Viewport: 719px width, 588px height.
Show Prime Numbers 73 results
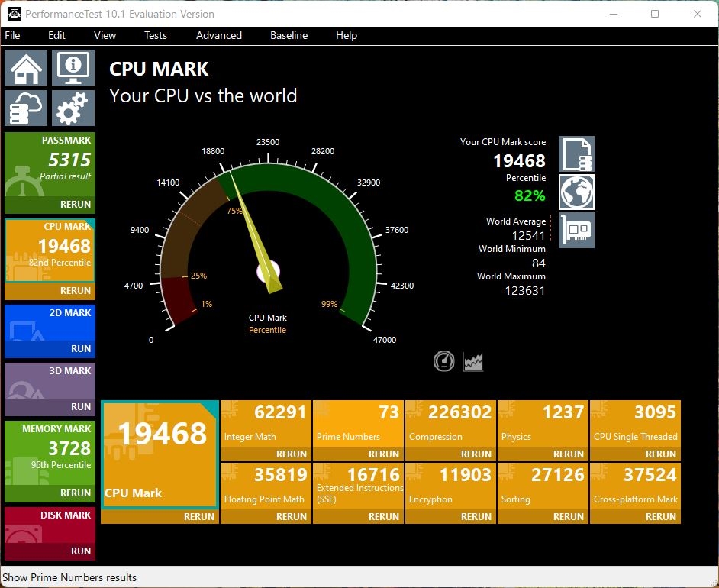pos(359,424)
